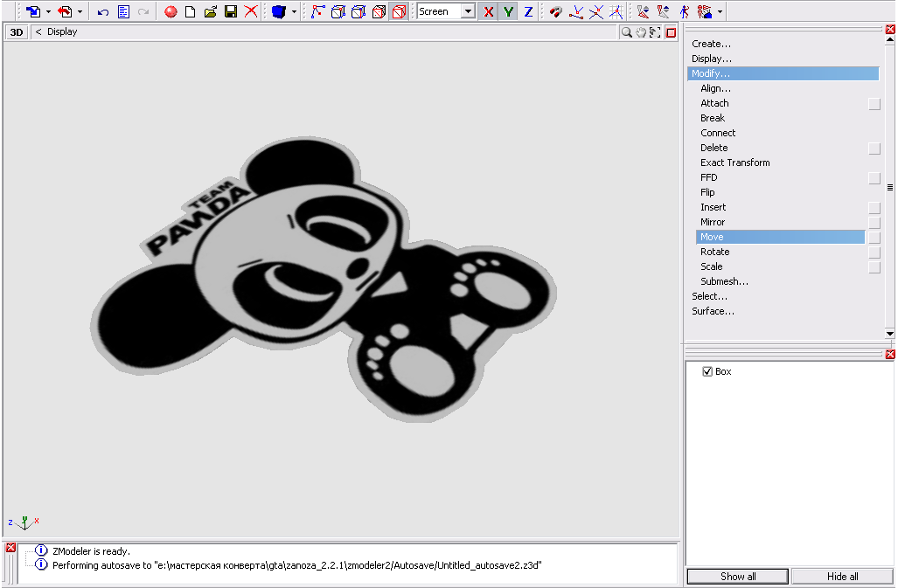The width and height of the screenshot is (898, 588).
Task: Select the Exact Transform tool
Action: pyautogui.click(x=735, y=163)
